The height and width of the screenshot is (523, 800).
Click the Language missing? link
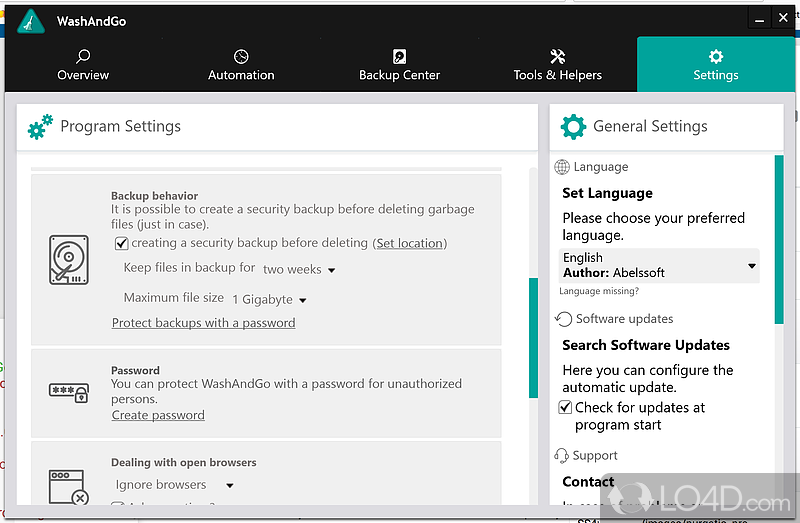pyautogui.click(x=599, y=291)
